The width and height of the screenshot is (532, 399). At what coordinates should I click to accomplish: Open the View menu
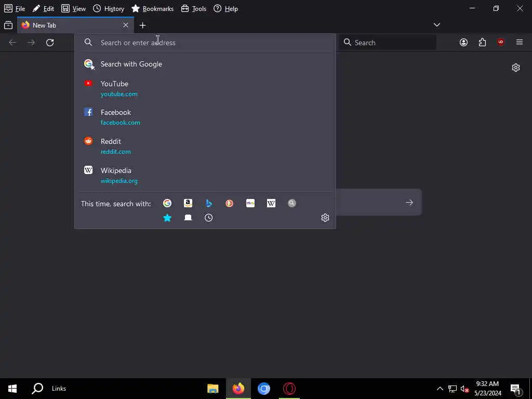[73, 8]
